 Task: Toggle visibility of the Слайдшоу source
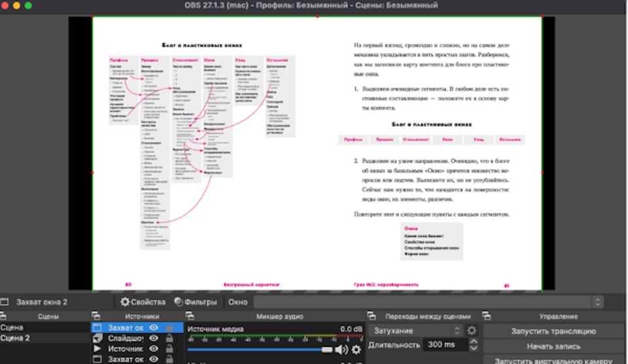coord(154,339)
